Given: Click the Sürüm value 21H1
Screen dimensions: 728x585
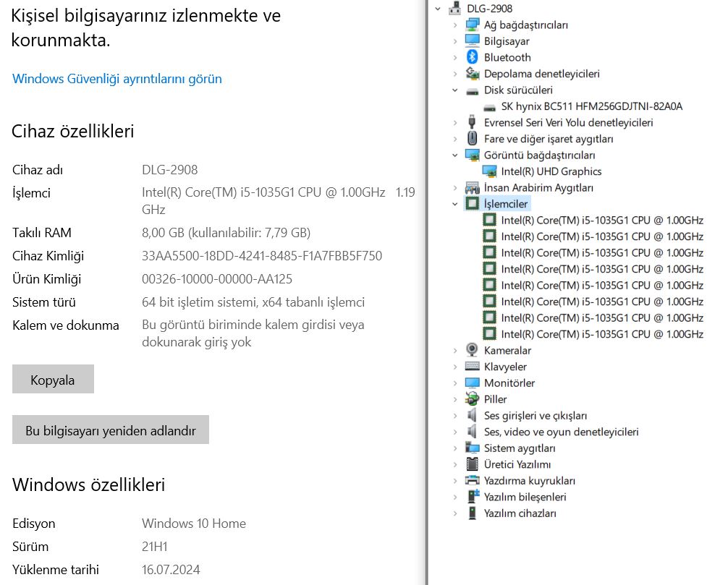Looking at the screenshot, I should [x=155, y=547].
